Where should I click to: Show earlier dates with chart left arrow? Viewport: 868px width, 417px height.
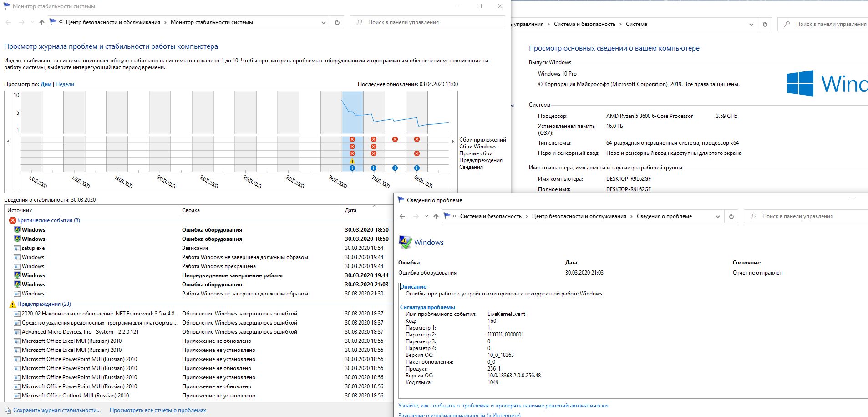tap(8, 142)
